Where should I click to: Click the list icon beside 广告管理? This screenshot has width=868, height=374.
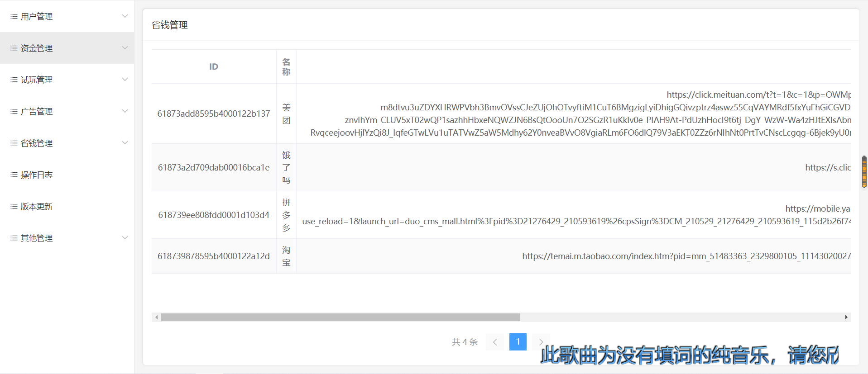pos(14,112)
